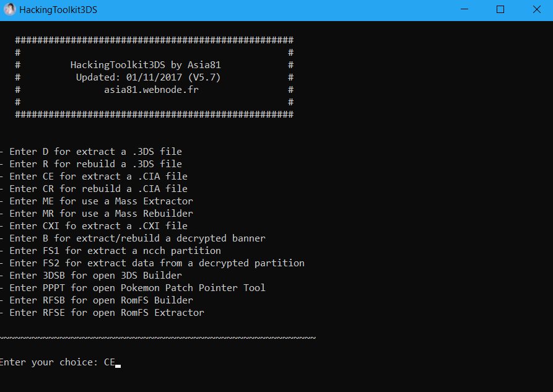Minimize the HackingToolkit3DS window
The width and height of the screenshot is (553, 392).
[x=464, y=9]
